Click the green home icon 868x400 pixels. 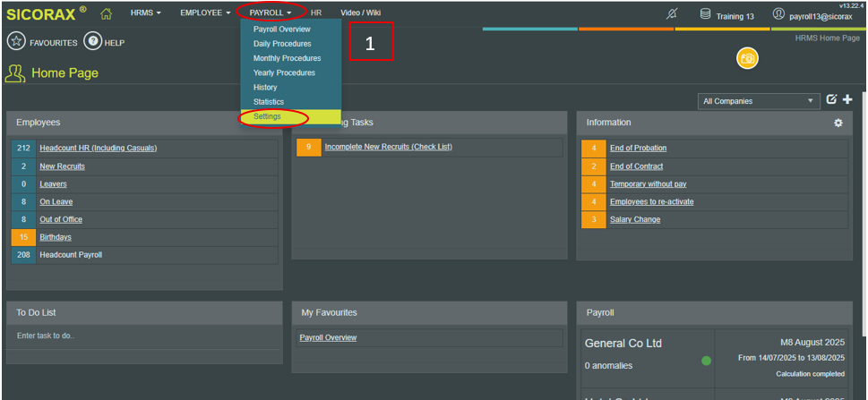(107, 13)
